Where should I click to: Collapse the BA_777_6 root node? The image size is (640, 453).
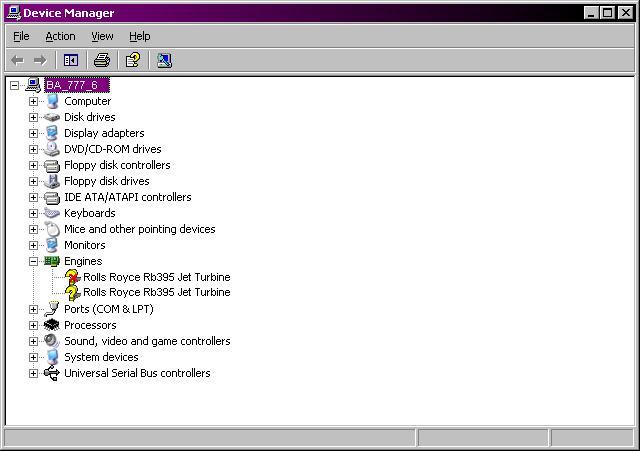(14, 85)
